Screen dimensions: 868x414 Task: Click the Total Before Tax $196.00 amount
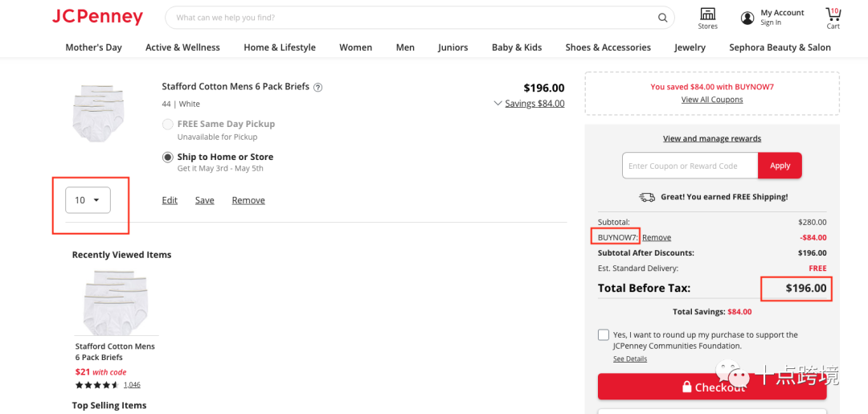point(806,289)
